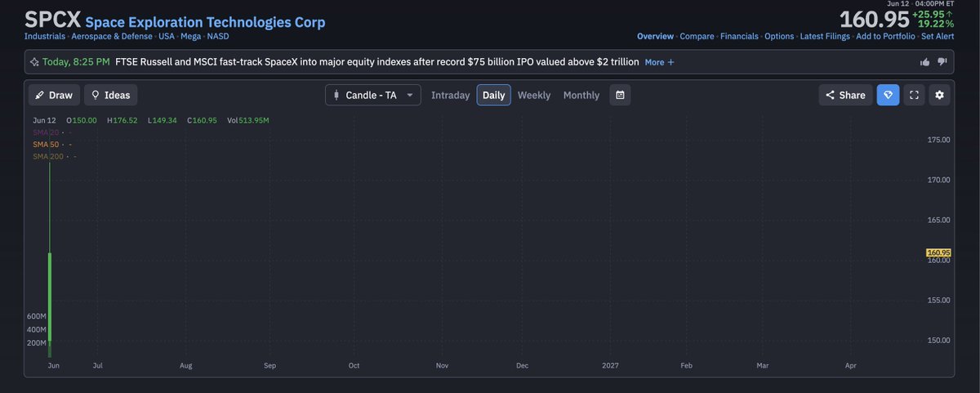
Task: Click Add to Portfolio link
Action: (x=885, y=37)
